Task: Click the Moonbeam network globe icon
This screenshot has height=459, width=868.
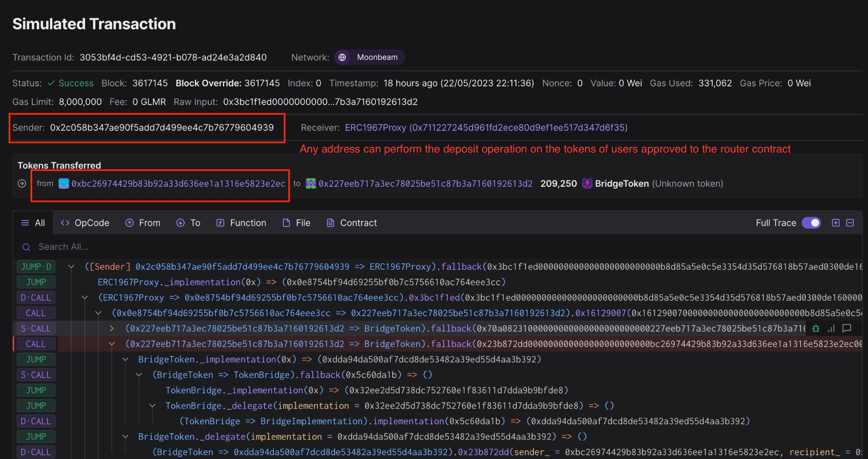Action: [x=342, y=57]
